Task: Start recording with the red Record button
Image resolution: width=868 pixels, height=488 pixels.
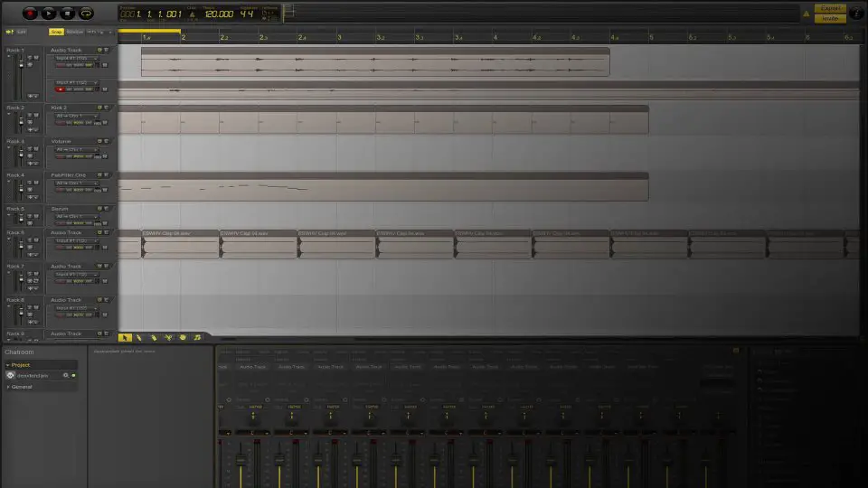Action: pyautogui.click(x=30, y=13)
